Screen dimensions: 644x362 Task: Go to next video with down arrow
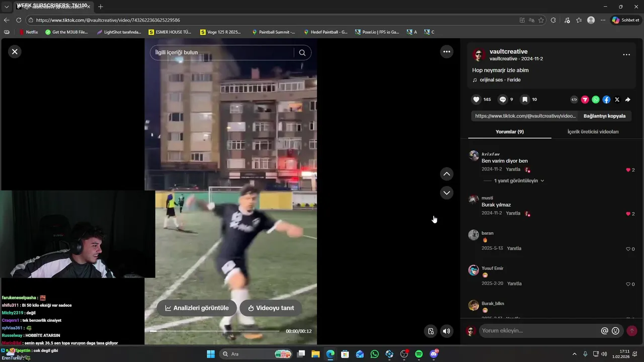click(x=447, y=193)
